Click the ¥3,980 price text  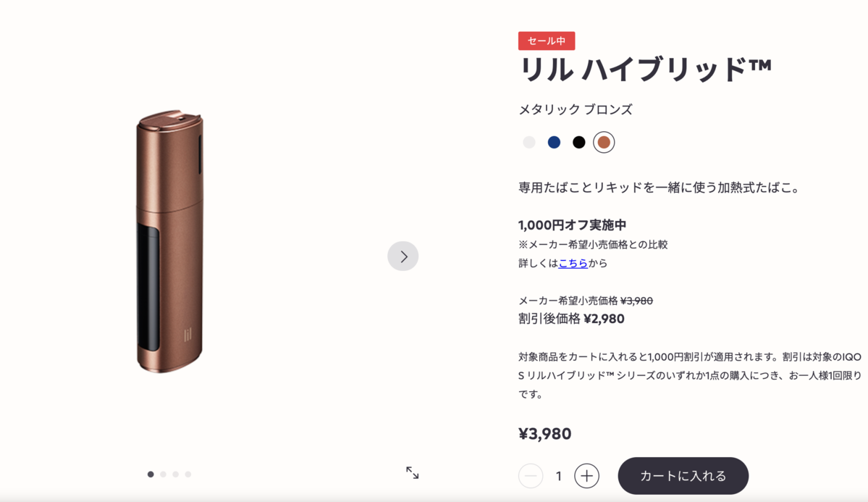pyautogui.click(x=544, y=434)
